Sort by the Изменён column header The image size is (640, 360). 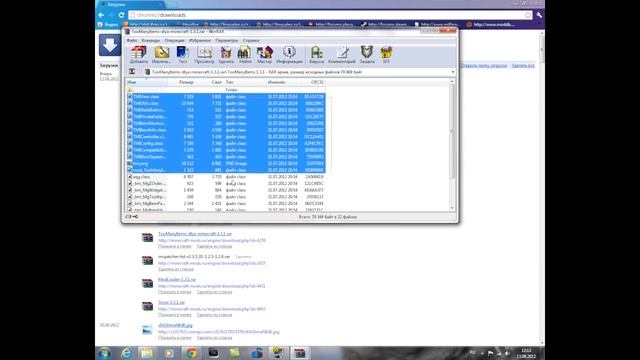click(282, 82)
